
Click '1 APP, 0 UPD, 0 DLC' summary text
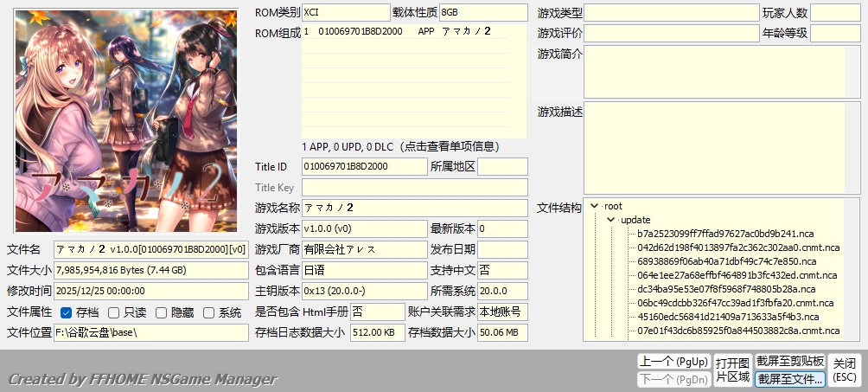coord(401,147)
